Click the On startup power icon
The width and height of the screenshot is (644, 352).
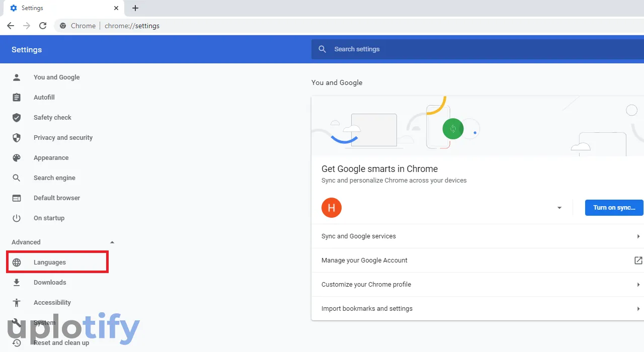(x=17, y=218)
